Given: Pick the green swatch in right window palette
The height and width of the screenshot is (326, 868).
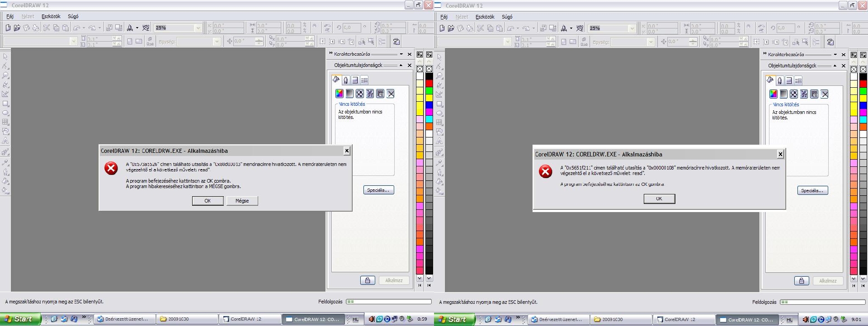Looking at the screenshot, I should [863, 91].
